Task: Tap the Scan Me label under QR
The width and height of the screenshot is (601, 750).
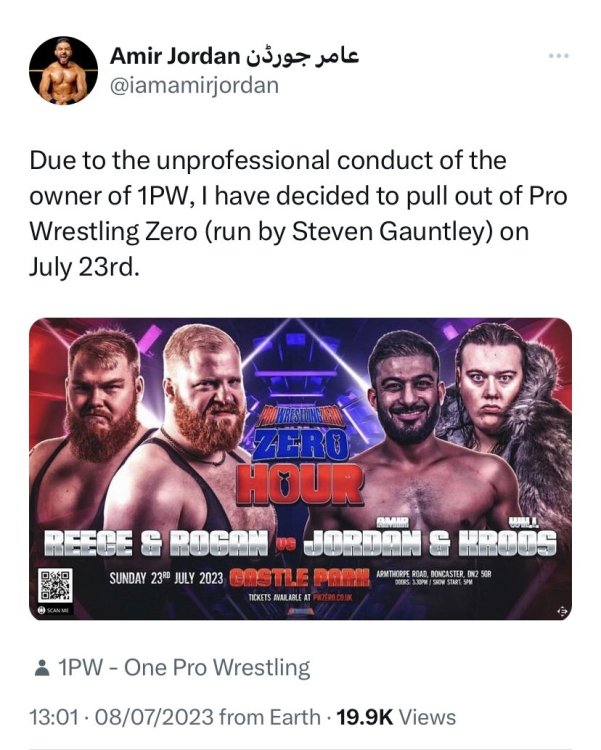Action: [x=54, y=610]
